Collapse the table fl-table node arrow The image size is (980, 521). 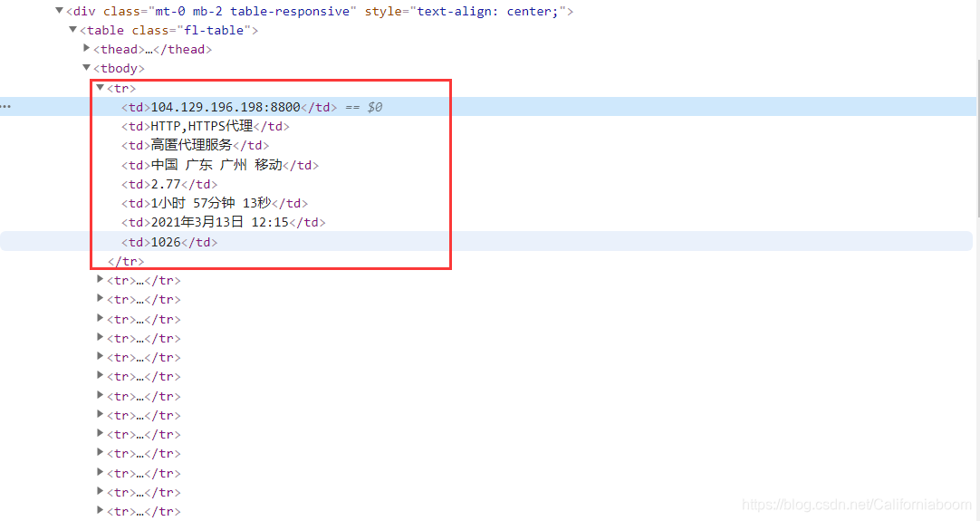click(x=73, y=29)
